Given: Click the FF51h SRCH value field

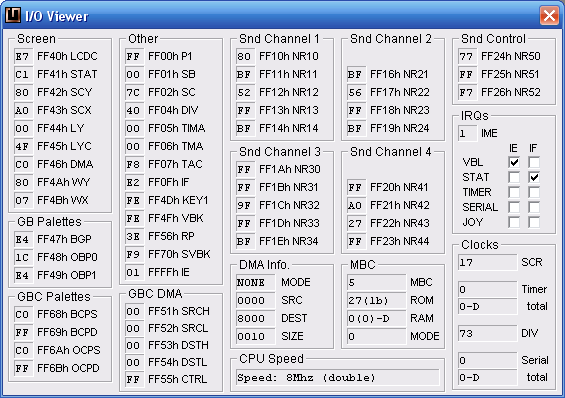Looking at the screenshot, I should point(134,312).
